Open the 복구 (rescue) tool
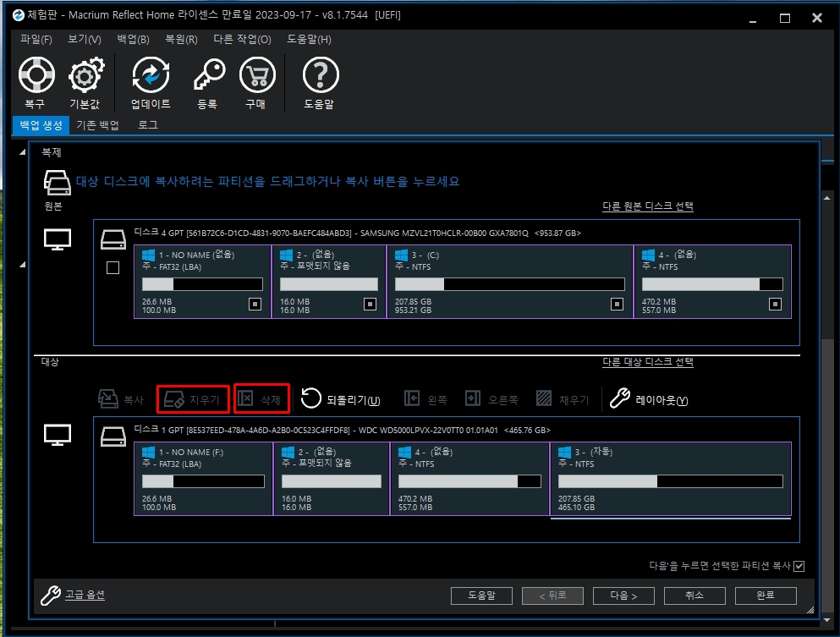 tap(36, 75)
